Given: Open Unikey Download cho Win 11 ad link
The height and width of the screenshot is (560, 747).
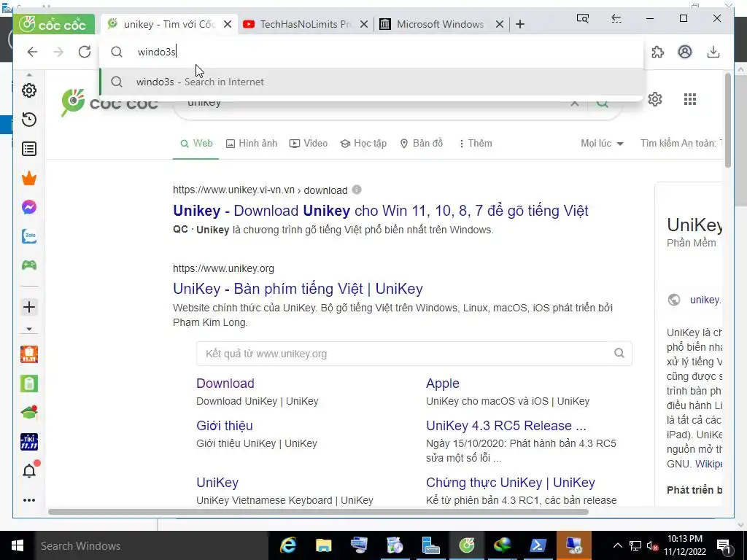Looking at the screenshot, I should point(381,211).
